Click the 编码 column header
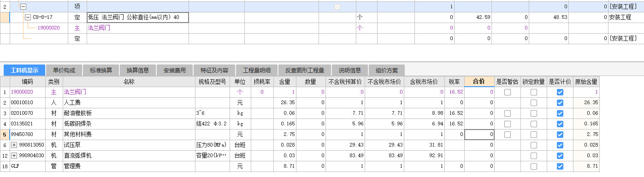 pyautogui.click(x=28, y=82)
